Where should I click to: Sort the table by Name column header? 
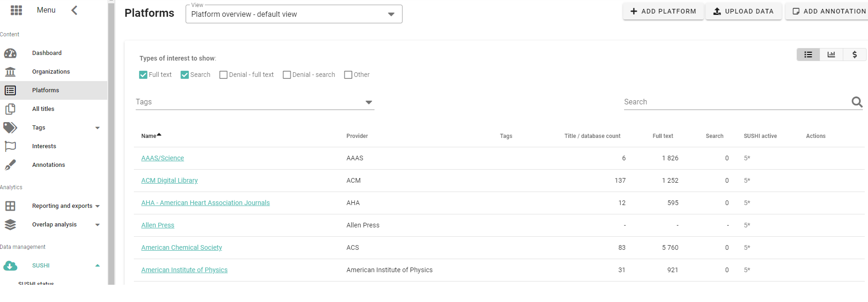pos(149,136)
